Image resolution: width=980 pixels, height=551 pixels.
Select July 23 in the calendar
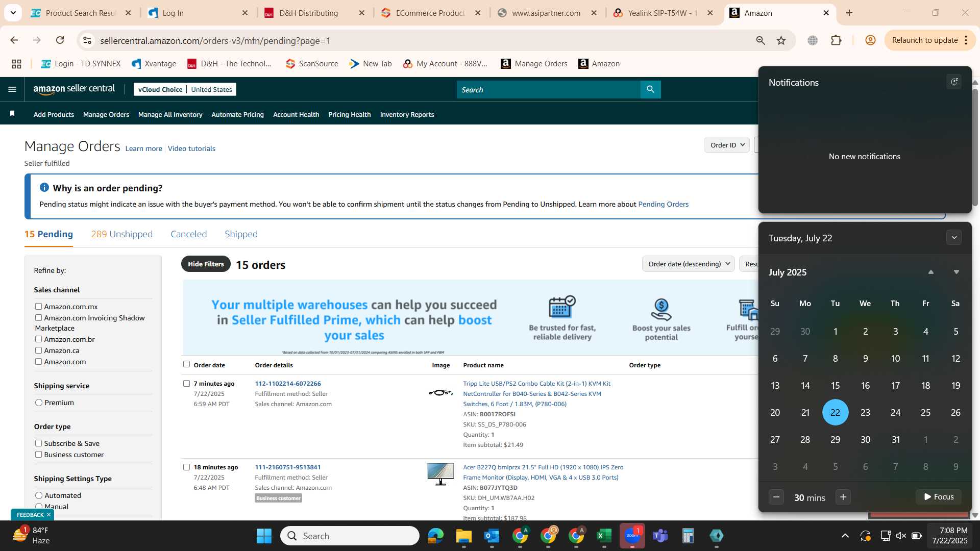pos(865,412)
